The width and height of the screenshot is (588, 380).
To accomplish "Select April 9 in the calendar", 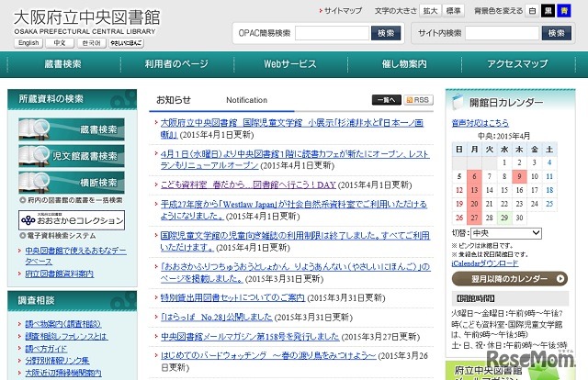I will click(519, 176).
